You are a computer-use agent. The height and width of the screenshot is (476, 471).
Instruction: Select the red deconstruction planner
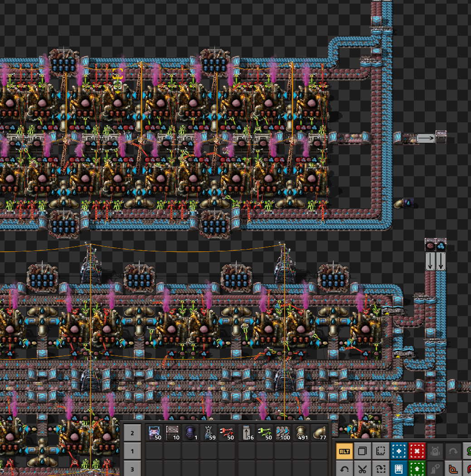pos(417,451)
